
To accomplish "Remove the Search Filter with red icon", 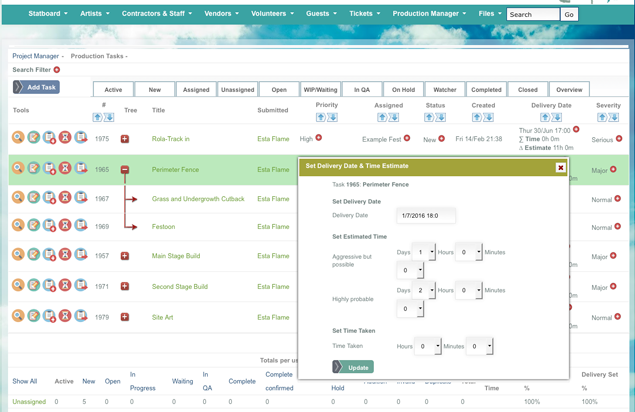I will pyautogui.click(x=57, y=70).
